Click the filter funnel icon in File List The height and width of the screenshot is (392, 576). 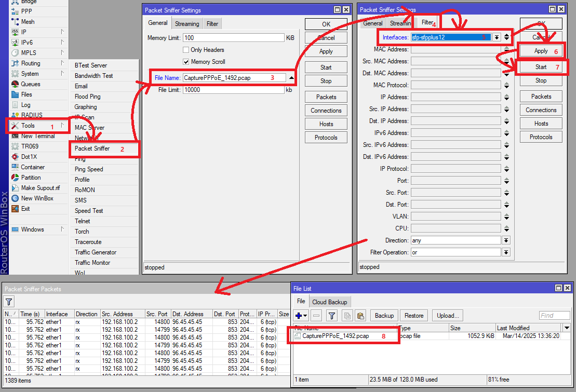tap(332, 316)
